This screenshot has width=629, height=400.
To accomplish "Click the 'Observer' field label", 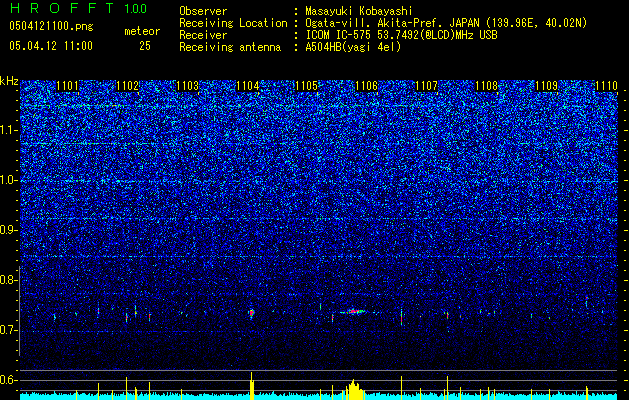I will (203, 11).
